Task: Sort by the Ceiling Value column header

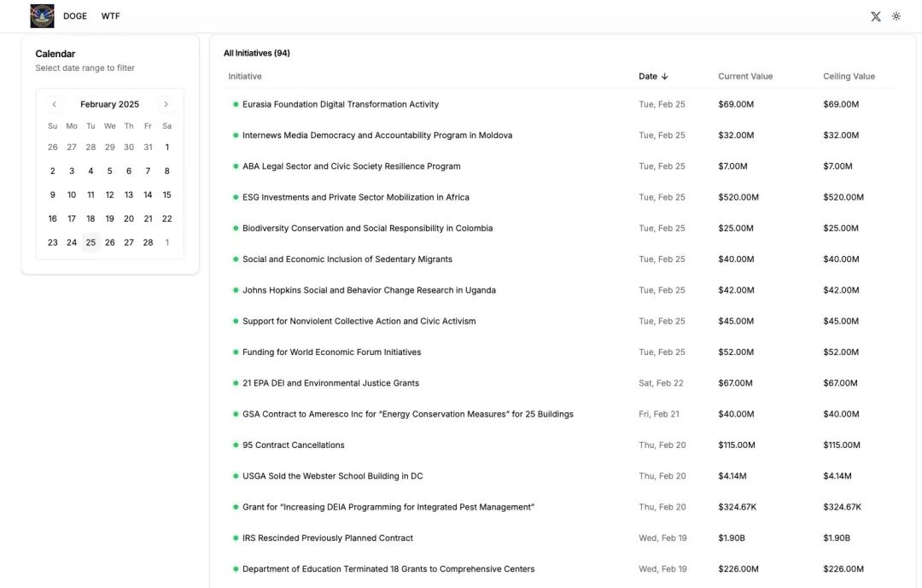Action: pyautogui.click(x=849, y=77)
